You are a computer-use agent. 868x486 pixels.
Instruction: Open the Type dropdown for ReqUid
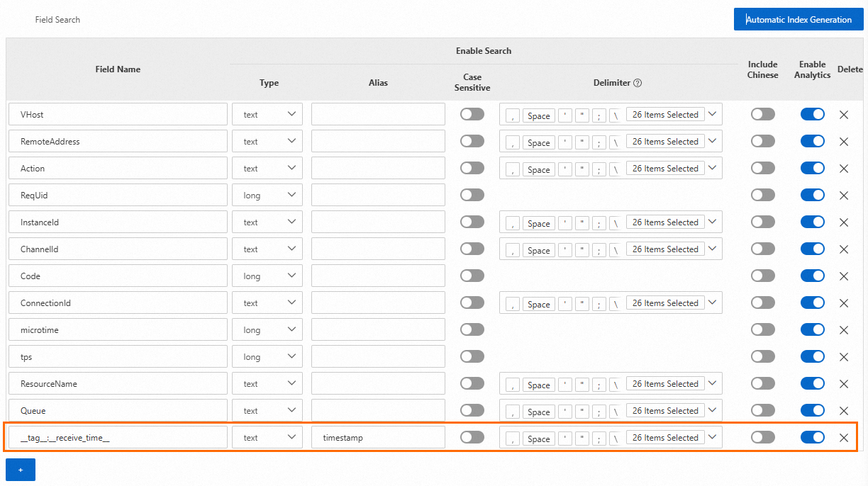click(x=267, y=195)
